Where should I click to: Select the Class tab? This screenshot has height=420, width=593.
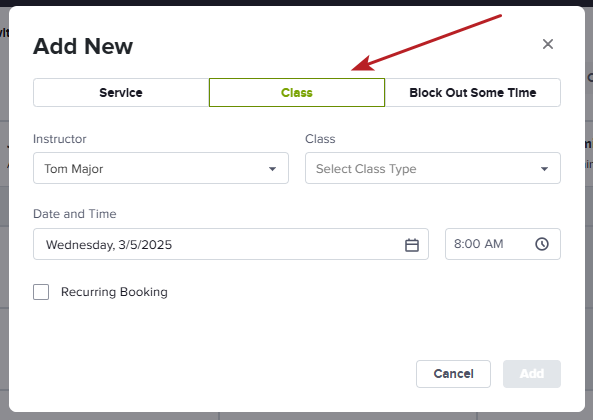point(297,93)
